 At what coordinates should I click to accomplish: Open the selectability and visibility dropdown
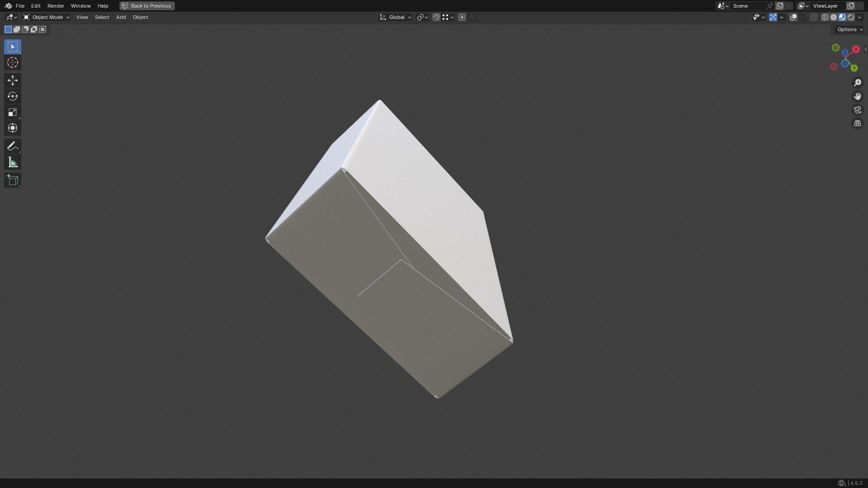pos(759,17)
